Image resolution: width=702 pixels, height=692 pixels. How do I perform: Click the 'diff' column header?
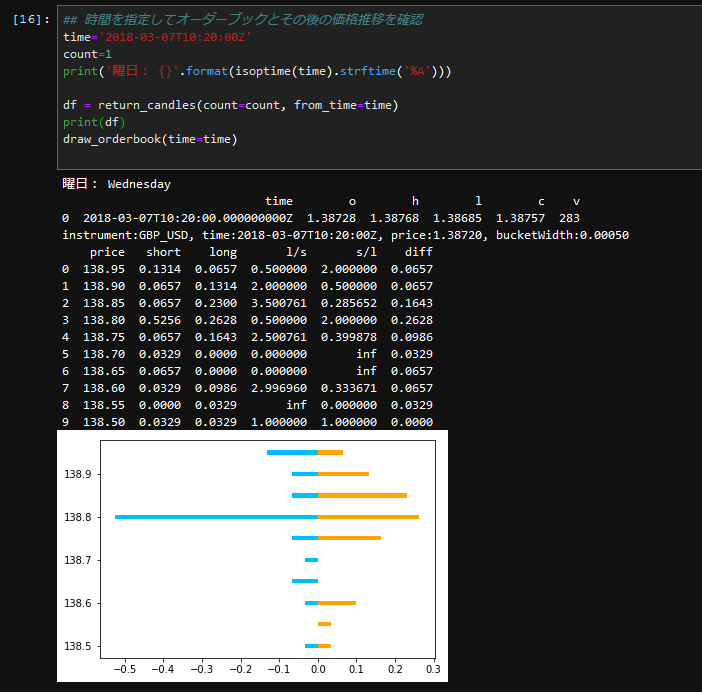[419, 252]
